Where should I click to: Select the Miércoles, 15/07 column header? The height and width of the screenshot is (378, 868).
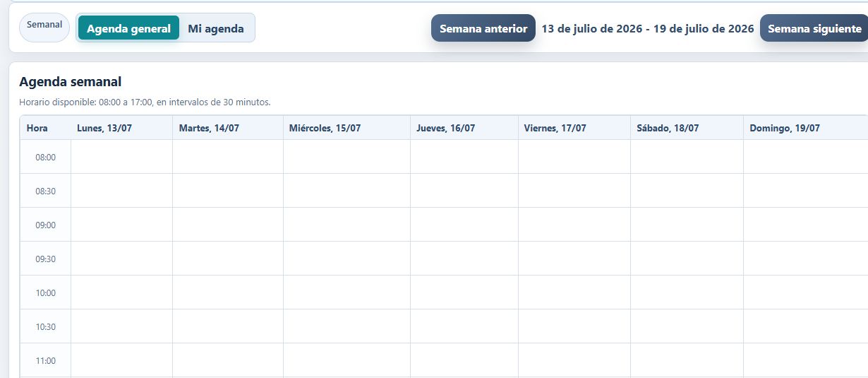click(x=347, y=128)
